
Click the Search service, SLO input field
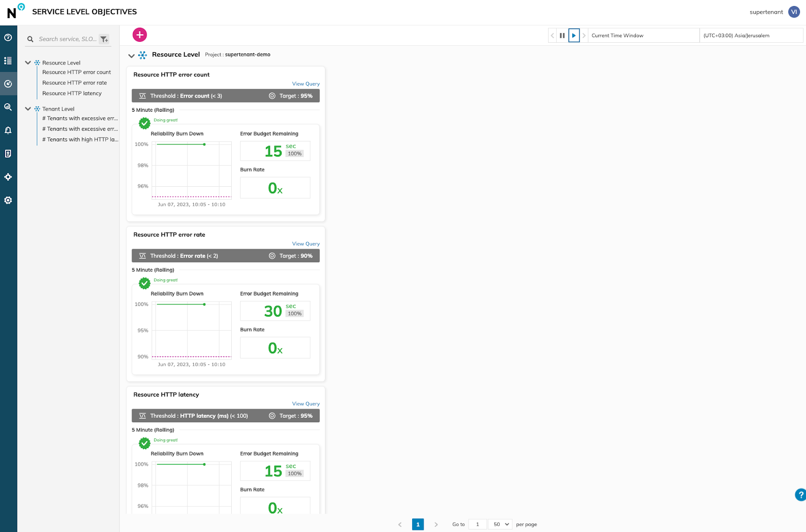click(x=68, y=39)
